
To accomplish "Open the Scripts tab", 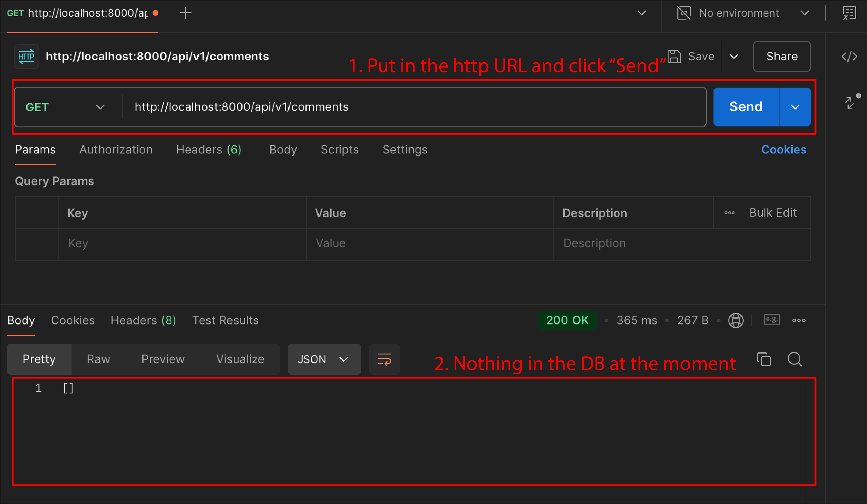I will [x=340, y=149].
